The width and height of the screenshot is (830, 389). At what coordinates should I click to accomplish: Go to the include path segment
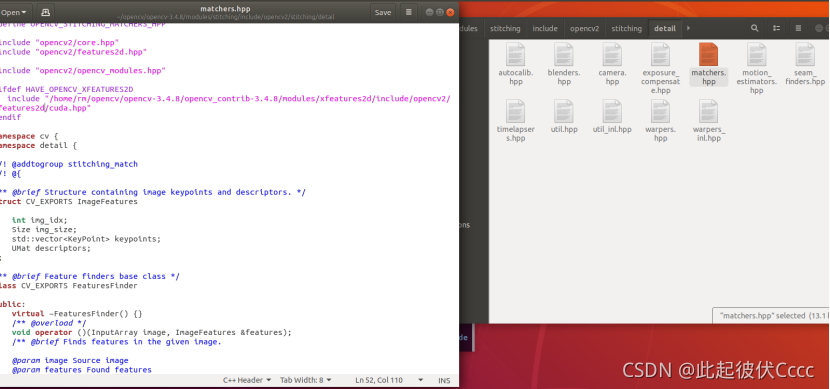pyautogui.click(x=545, y=29)
